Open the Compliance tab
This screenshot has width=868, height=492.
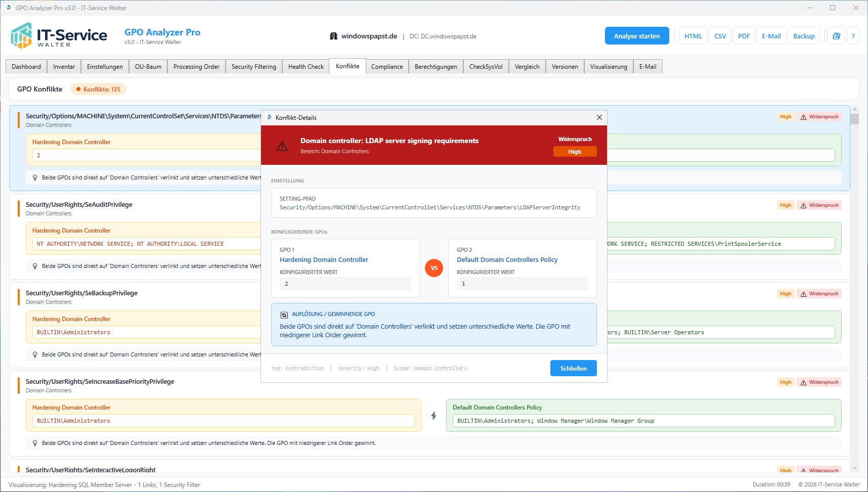coord(387,67)
